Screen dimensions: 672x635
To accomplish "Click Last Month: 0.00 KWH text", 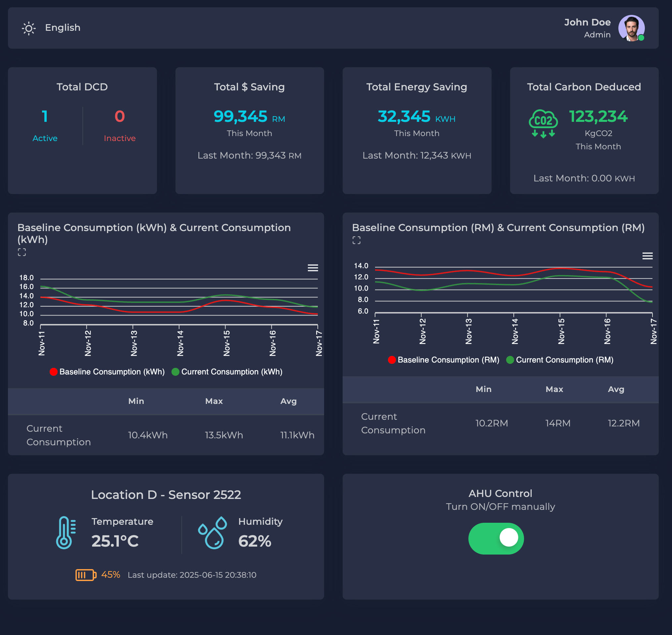I will [x=584, y=178].
